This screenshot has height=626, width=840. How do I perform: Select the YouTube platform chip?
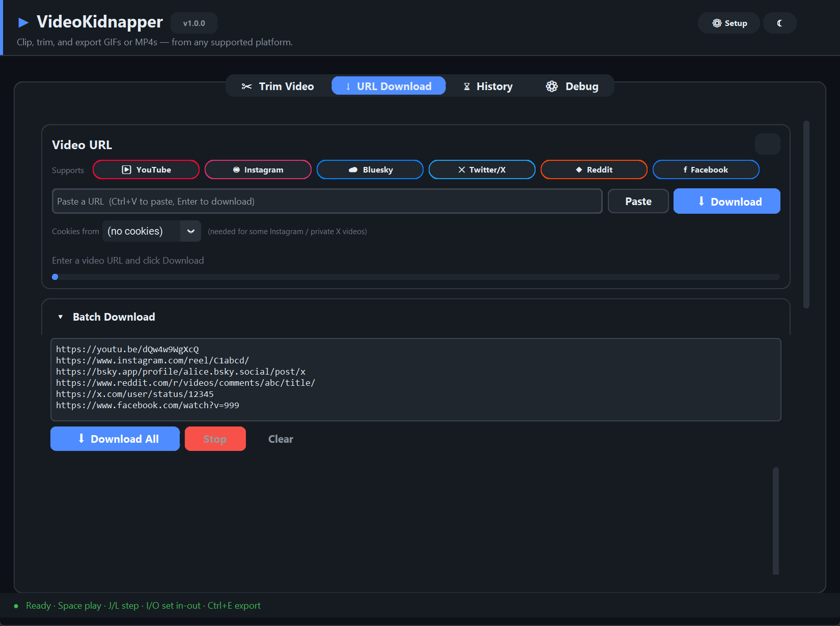146,169
